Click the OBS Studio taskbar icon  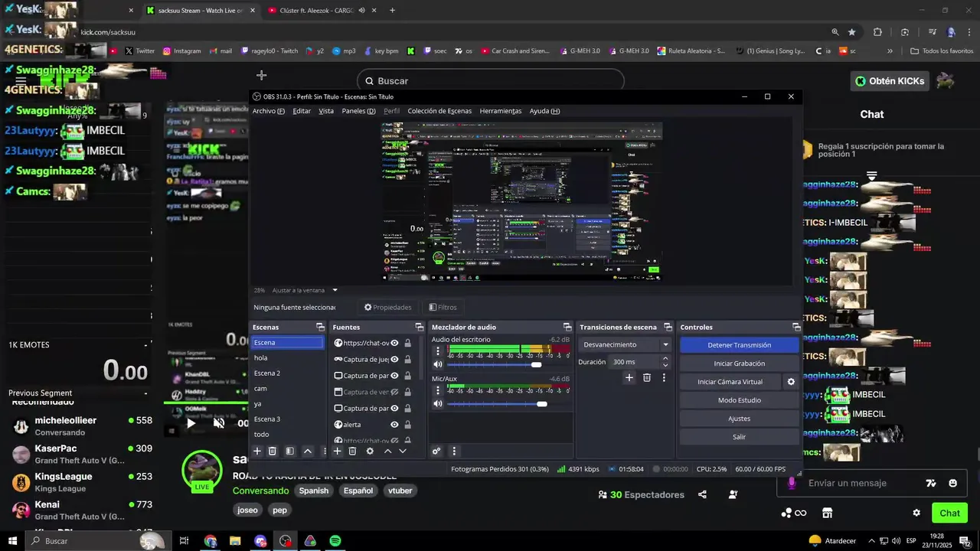pos(286,541)
